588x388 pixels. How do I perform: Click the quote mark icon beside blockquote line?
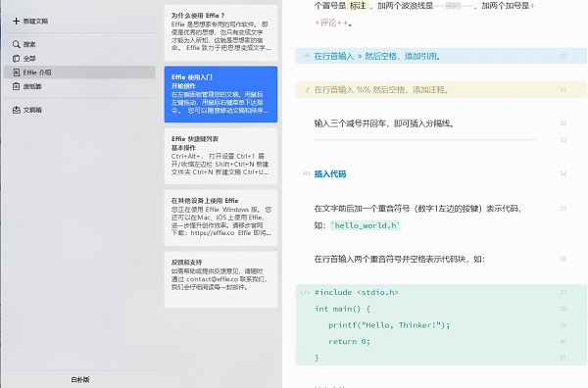pos(307,56)
